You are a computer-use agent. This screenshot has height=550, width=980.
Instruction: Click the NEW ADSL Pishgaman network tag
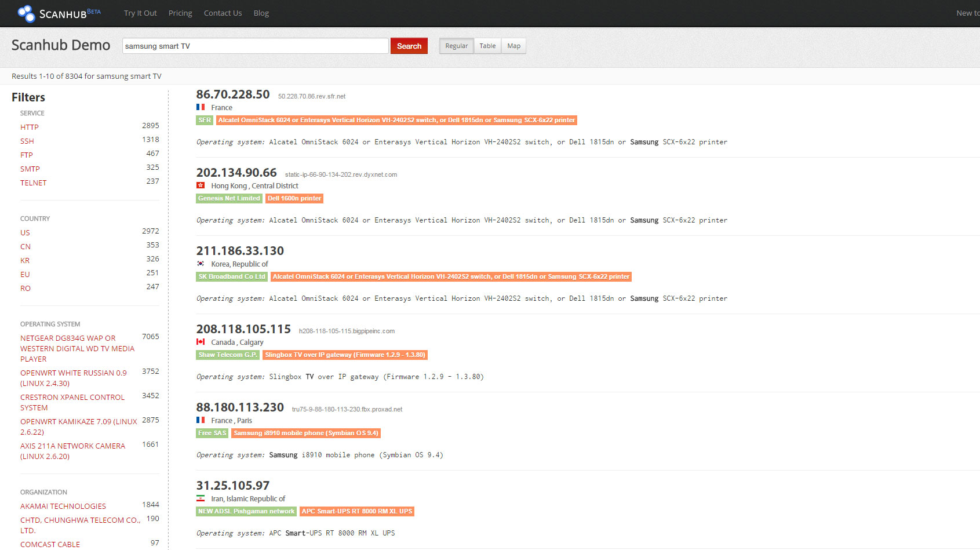pyautogui.click(x=246, y=511)
